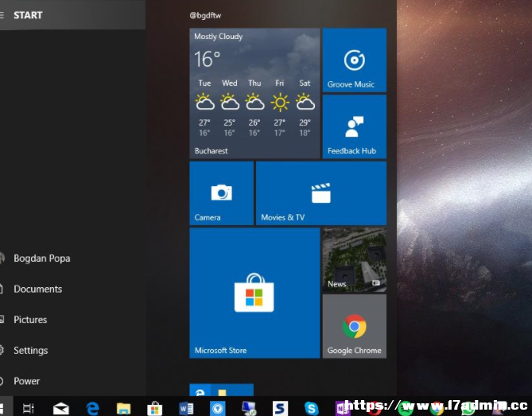
Task: Open the News live tile
Action: [x=354, y=259]
